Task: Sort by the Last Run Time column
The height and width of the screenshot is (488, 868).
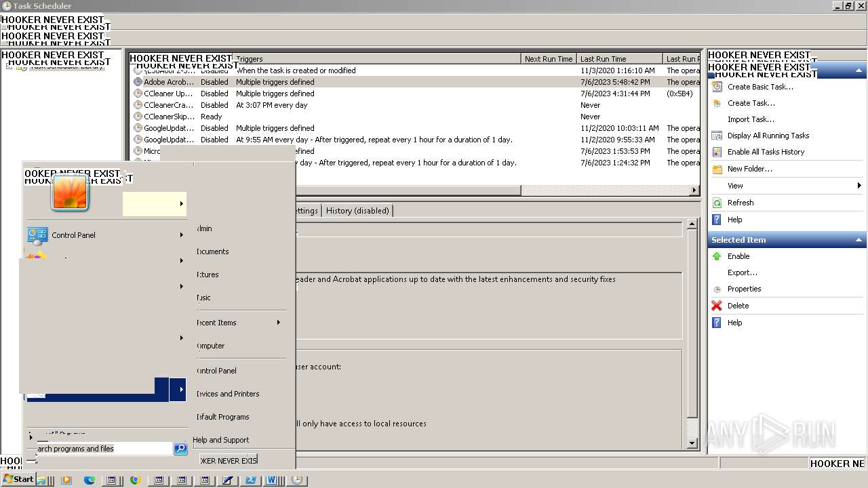Action: pos(620,59)
